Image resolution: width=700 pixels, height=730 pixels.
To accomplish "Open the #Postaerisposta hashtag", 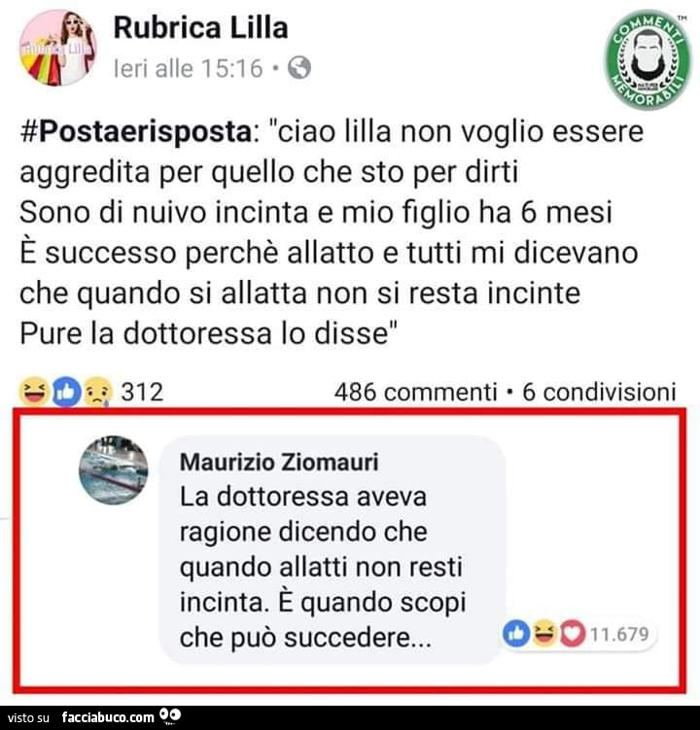I will pyautogui.click(x=136, y=132).
